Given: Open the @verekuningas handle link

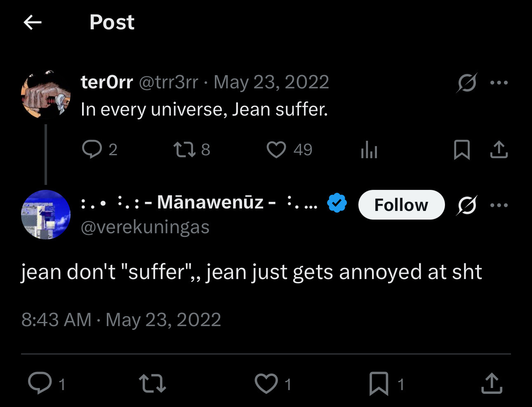Looking at the screenshot, I should coord(145,227).
